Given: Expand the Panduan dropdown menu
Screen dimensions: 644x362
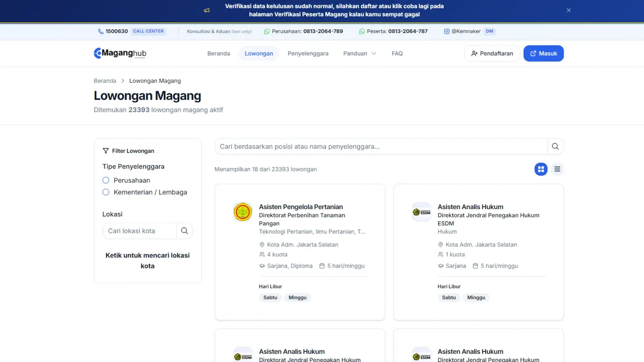Looking at the screenshot, I should click(359, 53).
